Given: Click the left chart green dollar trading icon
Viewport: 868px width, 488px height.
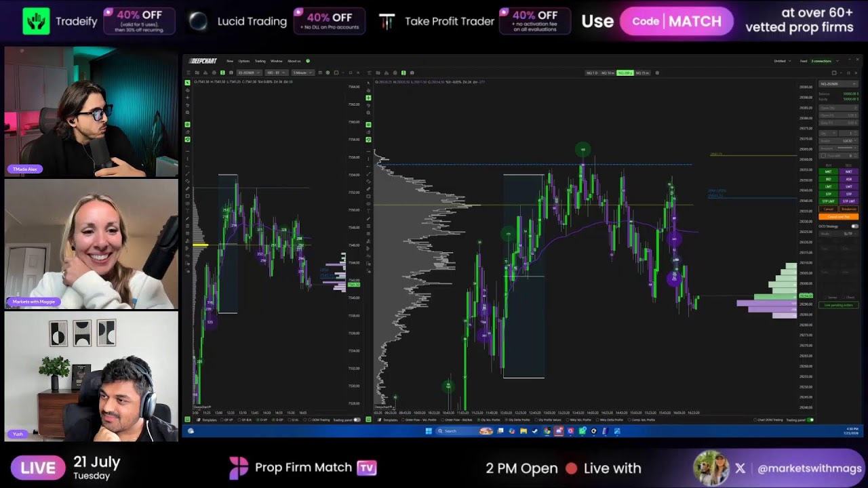Looking at the screenshot, I should click(x=222, y=73).
